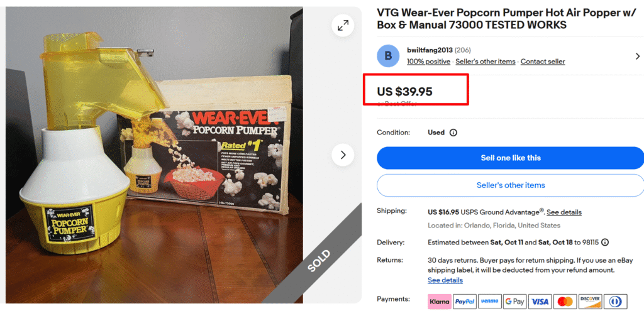The height and width of the screenshot is (311, 644).
Task: Select the Discover payment icon
Action: click(x=590, y=302)
